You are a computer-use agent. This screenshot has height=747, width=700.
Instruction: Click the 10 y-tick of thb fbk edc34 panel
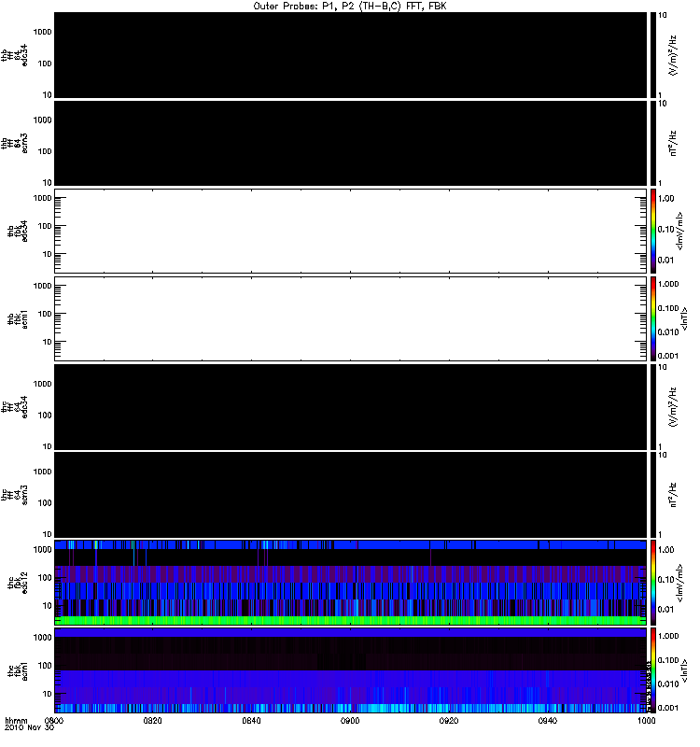pyautogui.click(x=48, y=254)
